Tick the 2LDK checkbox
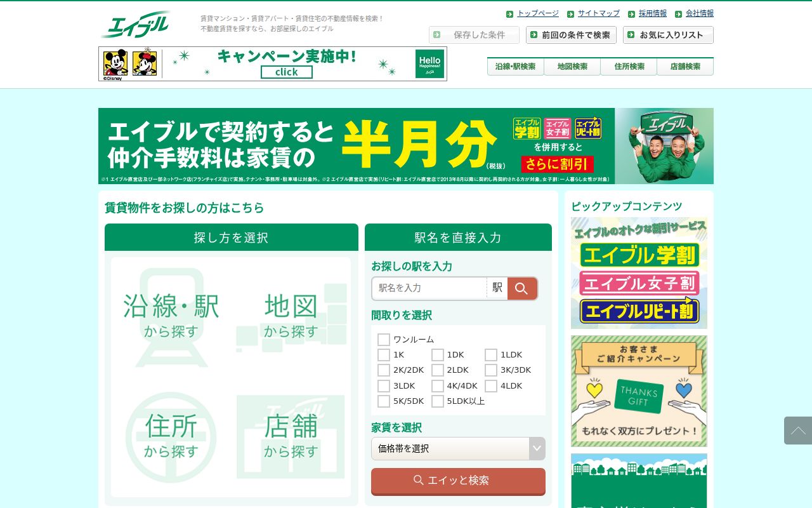 pyautogui.click(x=438, y=370)
